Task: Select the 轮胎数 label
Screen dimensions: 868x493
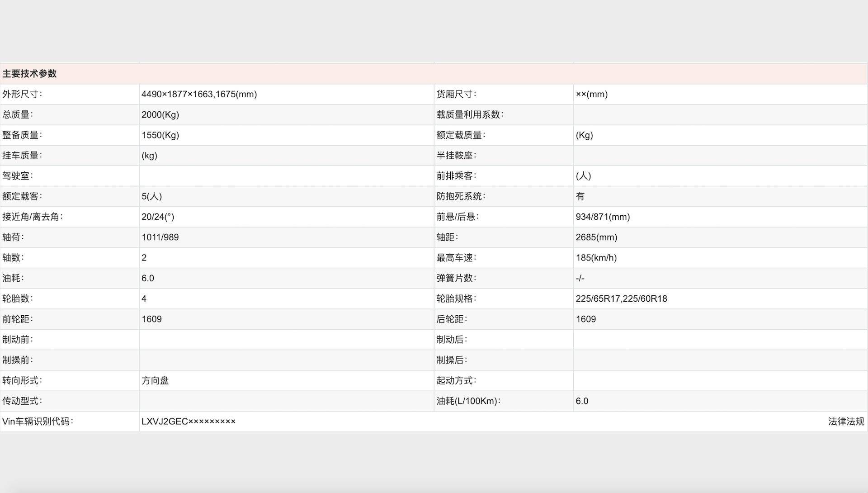Action: (18, 299)
